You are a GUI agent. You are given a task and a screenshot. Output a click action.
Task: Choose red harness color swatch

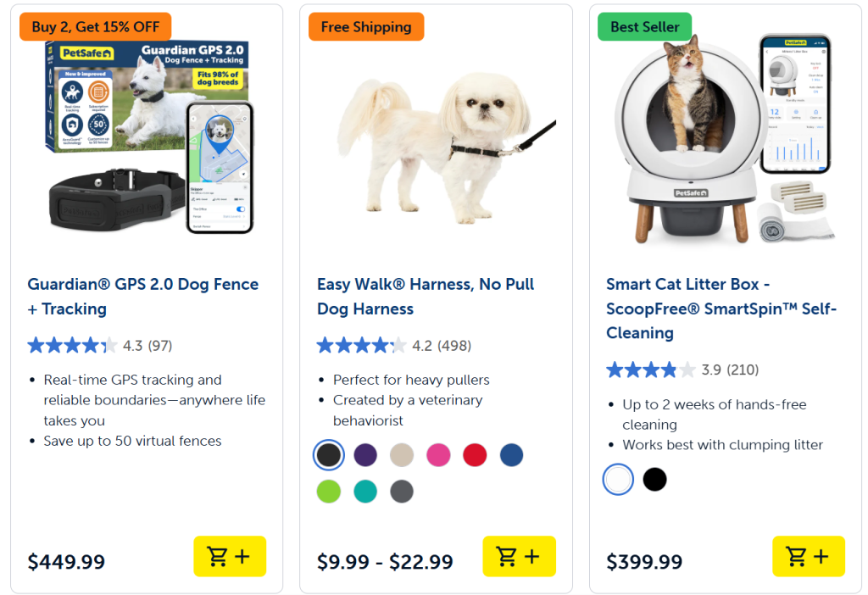click(x=475, y=455)
